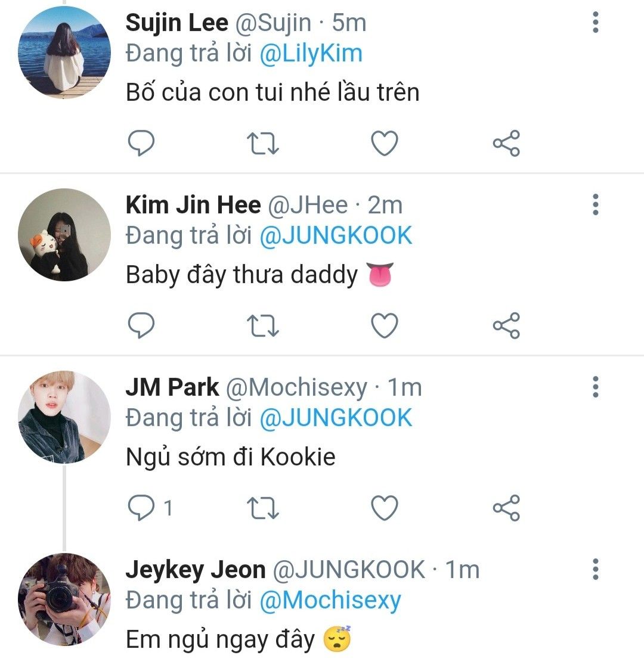The width and height of the screenshot is (644, 668).
Task: Like Kim Jin Hee's tweet
Action: (385, 325)
